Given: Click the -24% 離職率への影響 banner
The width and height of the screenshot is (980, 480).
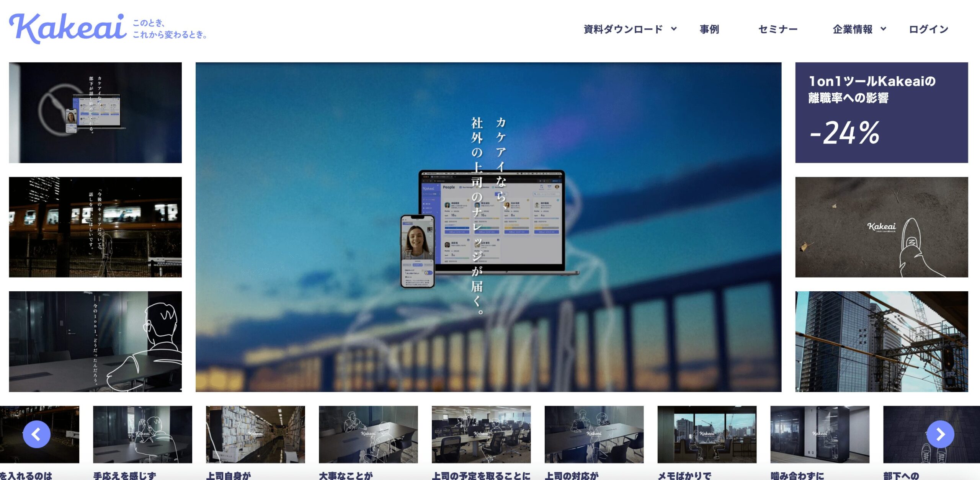Looking at the screenshot, I should pyautogui.click(x=881, y=113).
